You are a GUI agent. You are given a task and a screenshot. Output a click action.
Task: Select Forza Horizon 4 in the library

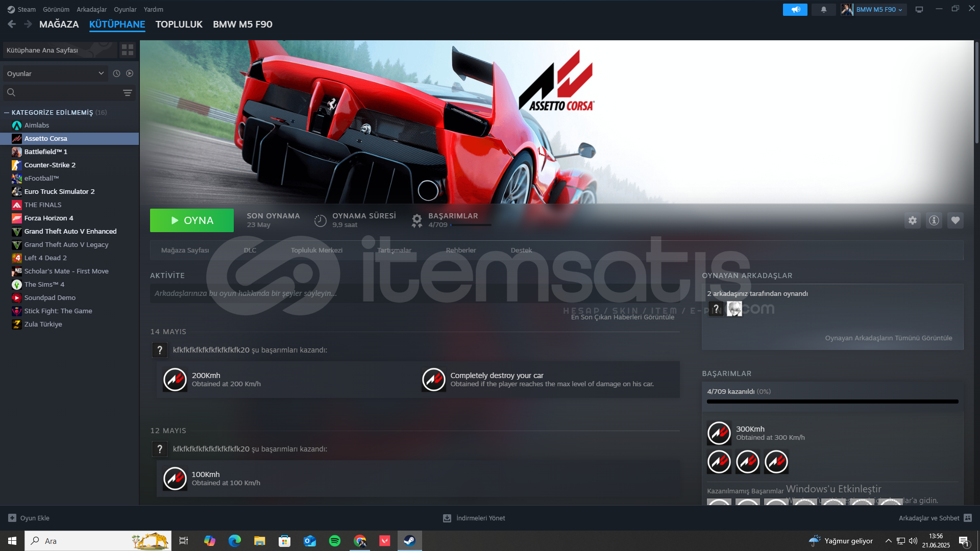(69, 218)
